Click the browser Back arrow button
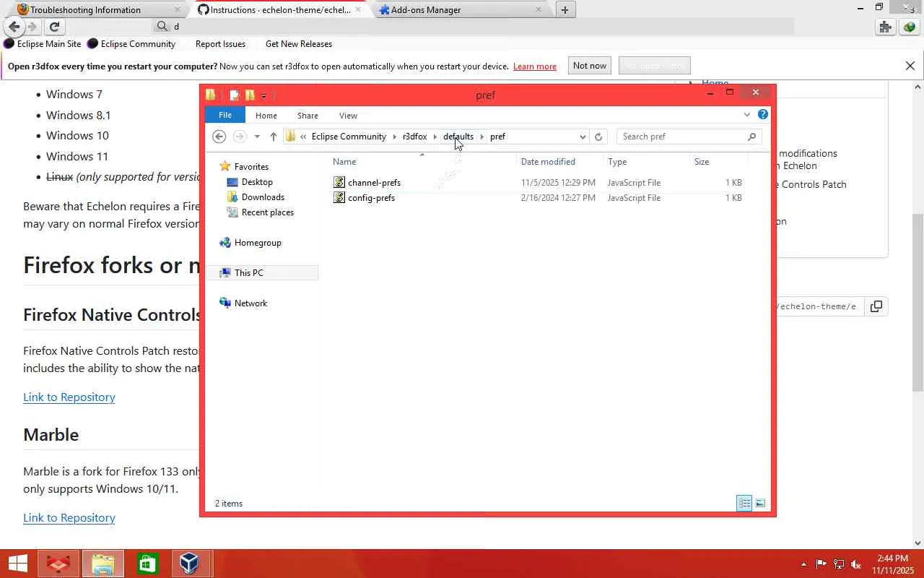Viewport: 924px width, 578px height. click(x=14, y=27)
